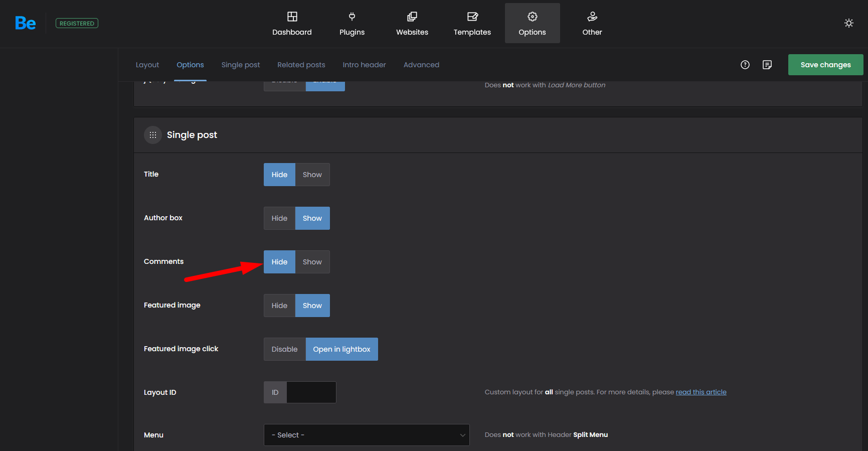Switch to the Options sub-tab
This screenshot has height=451, width=868.
point(190,65)
